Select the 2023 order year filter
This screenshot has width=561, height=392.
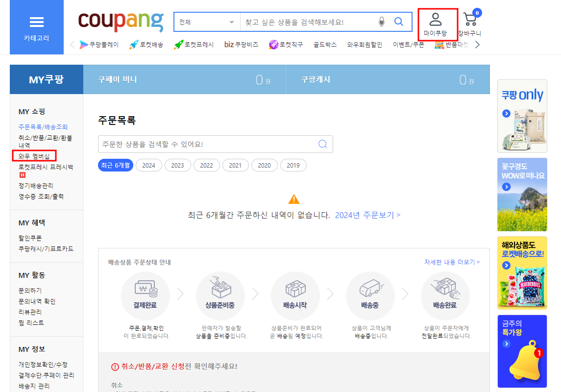[x=177, y=165]
